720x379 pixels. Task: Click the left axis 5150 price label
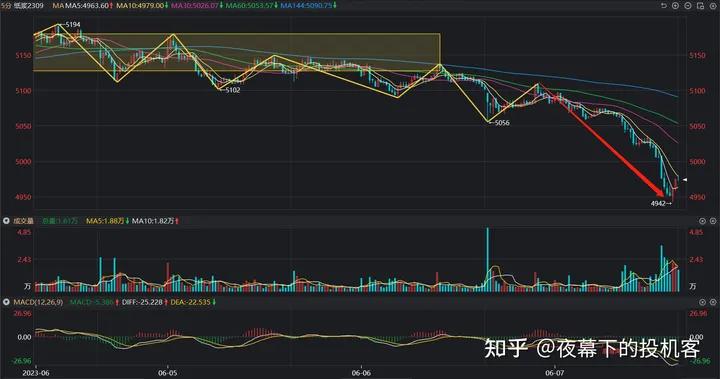point(23,56)
